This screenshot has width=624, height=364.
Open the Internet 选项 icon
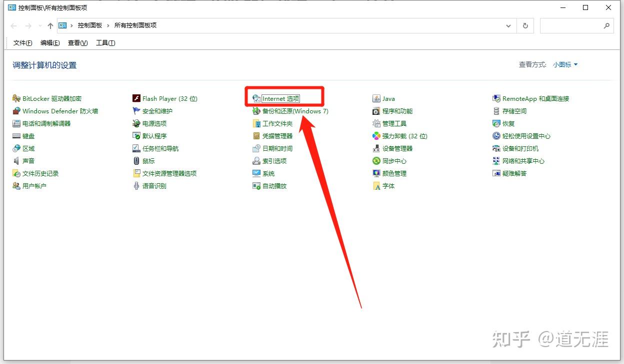[x=256, y=99]
